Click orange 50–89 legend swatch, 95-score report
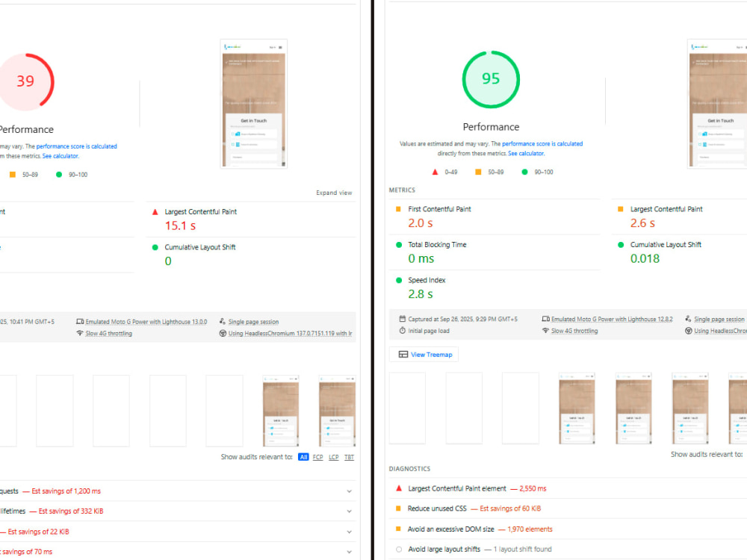This screenshot has height=560, width=747. click(478, 172)
